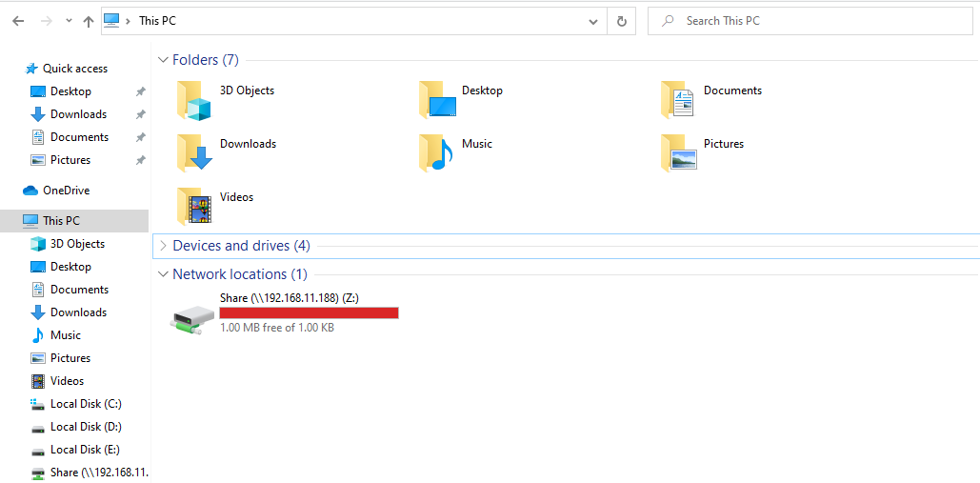980x483 pixels.
Task: Select the Music folder icon in Folders
Action: pyautogui.click(x=435, y=153)
